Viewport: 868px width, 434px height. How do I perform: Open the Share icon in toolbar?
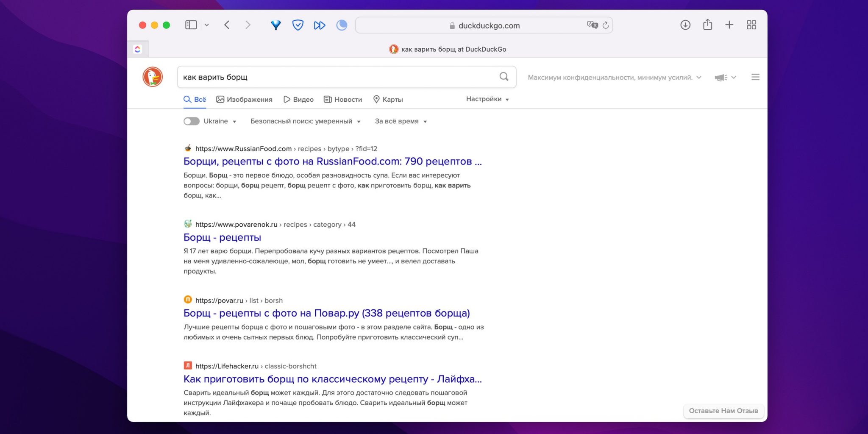coord(707,25)
